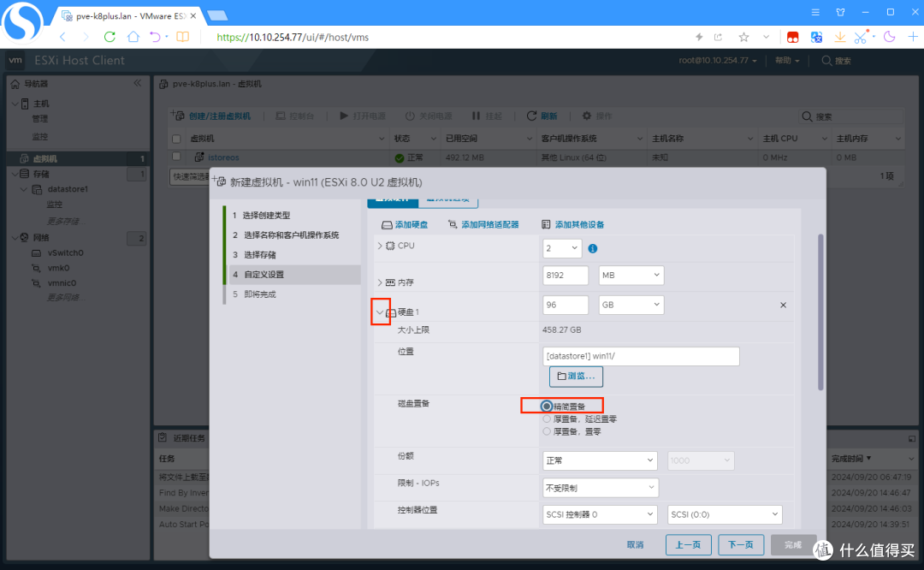This screenshot has width=924, height=570.
Task: Open the root@10.10.254.77 user menu
Action: click(x=717, y=60)
